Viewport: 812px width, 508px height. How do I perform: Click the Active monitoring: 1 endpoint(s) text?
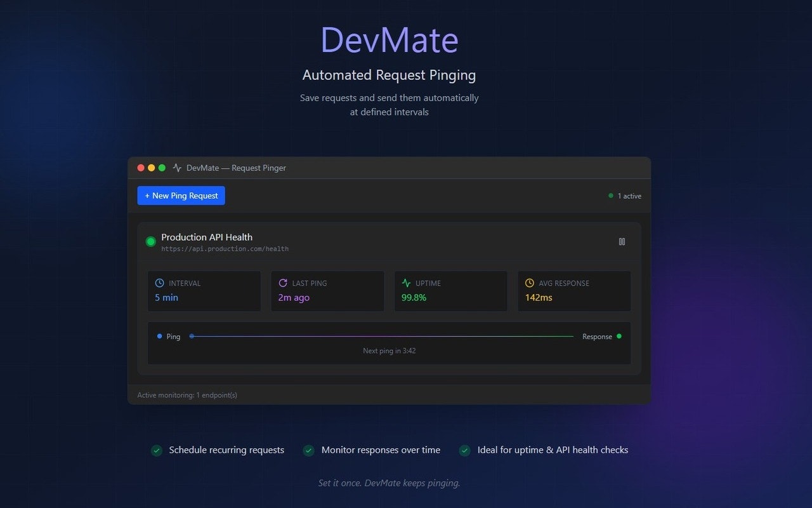point(187,394)
